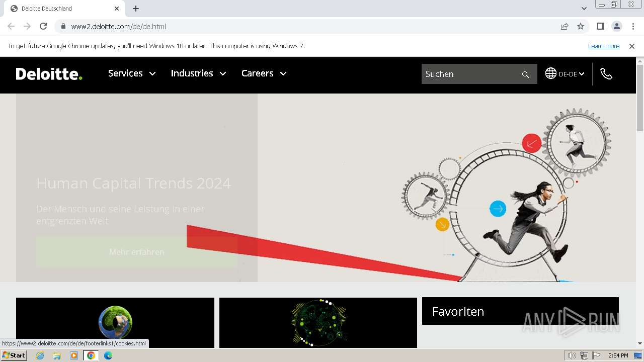Share this page icon
This screenshot has width=644, height=362.
click(565, 26)
